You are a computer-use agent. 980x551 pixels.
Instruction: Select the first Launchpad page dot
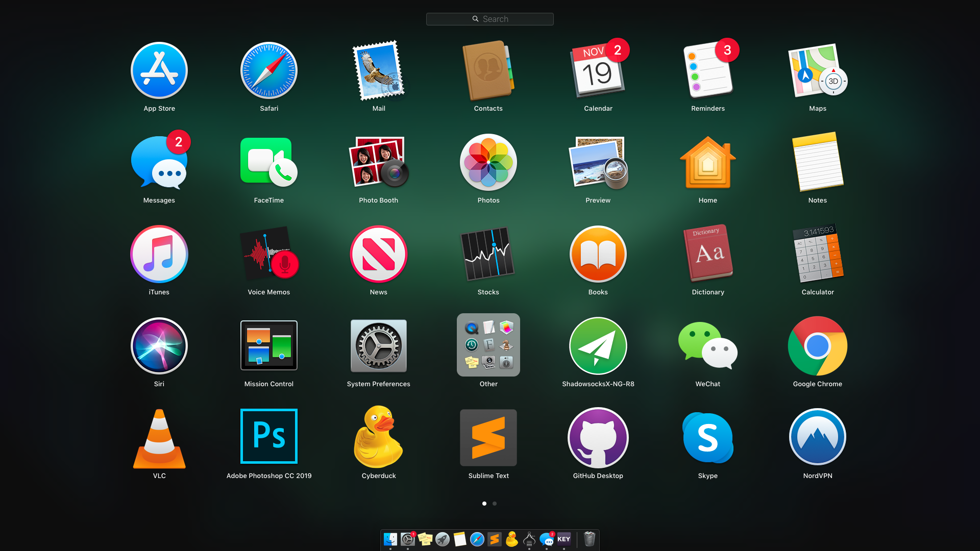tap(484, 504)
